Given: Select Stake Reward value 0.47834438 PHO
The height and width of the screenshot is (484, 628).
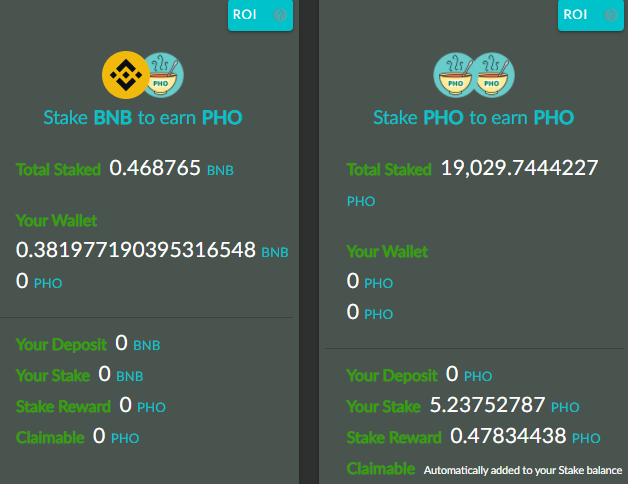Looking at the screenshot, I should tap(525, 436).
